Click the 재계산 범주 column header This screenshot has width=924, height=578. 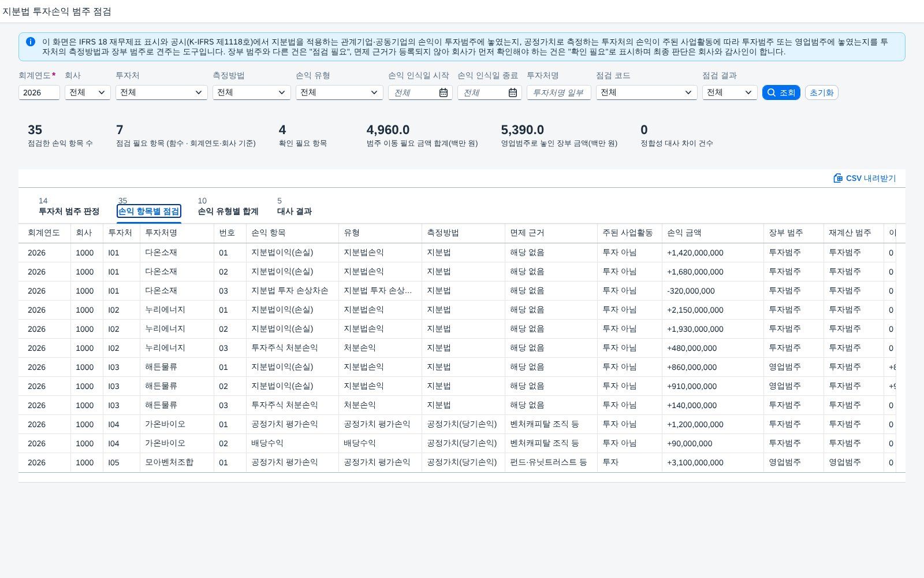[854, 233]
